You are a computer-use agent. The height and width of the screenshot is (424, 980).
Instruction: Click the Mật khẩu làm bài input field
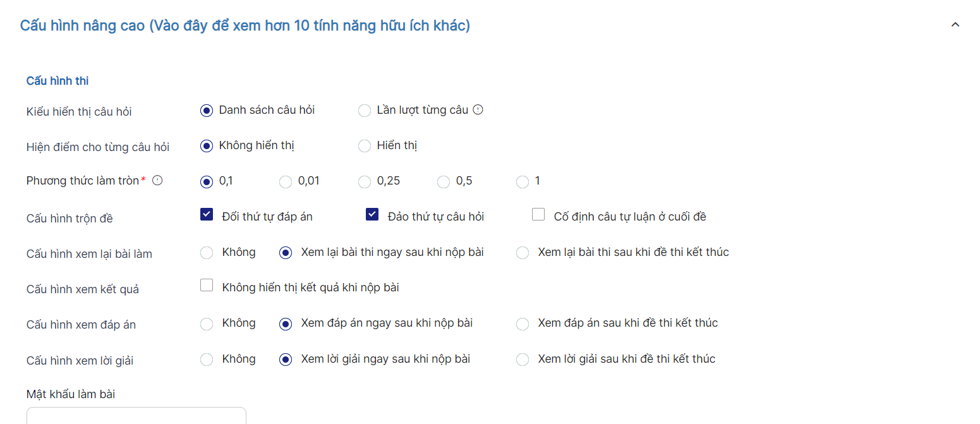tap(136, 416)
